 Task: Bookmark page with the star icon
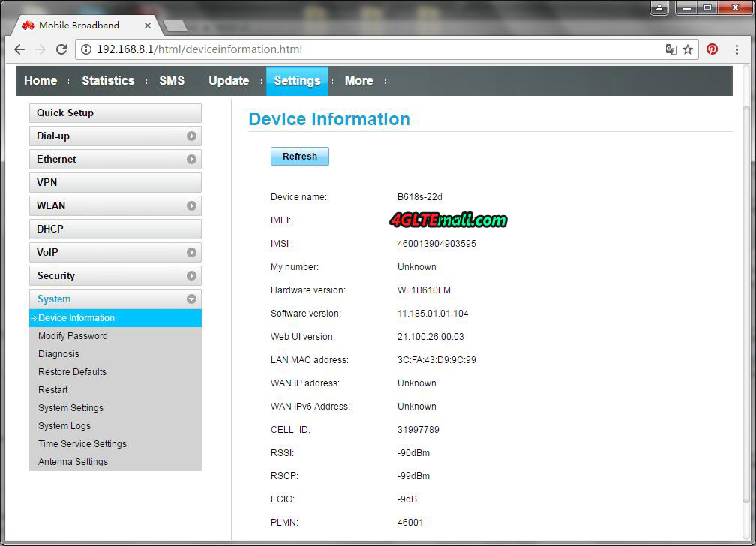[x=688, y=49]
